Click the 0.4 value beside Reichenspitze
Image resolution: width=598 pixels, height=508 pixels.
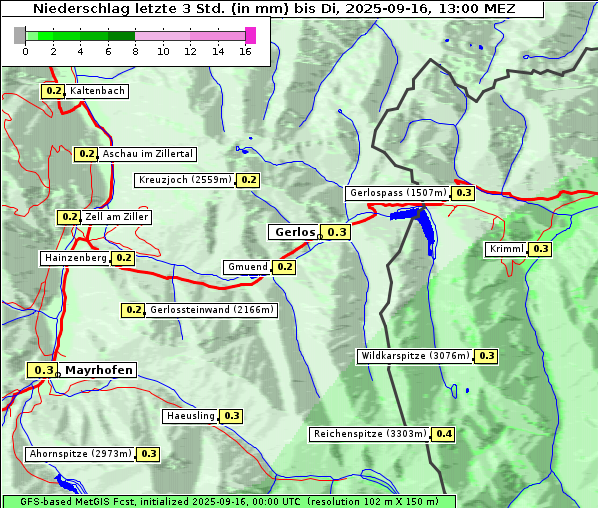pos(444,434)
